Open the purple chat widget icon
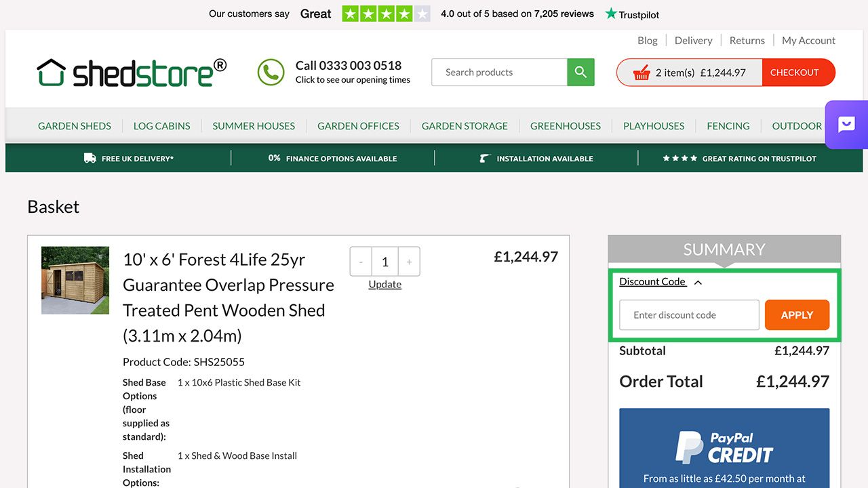This screenshot has height=488, width=868. point(846,125)
